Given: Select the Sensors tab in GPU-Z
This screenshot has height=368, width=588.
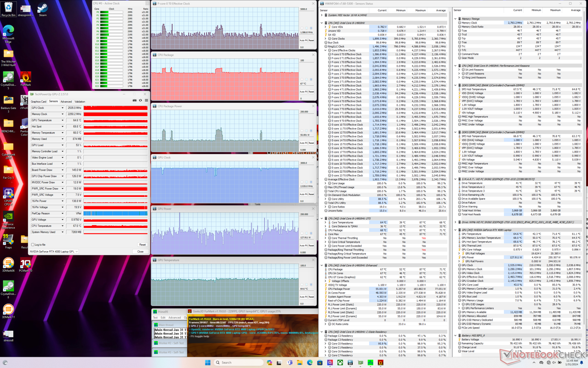Looking at the screenshot, I should [53, 101].
